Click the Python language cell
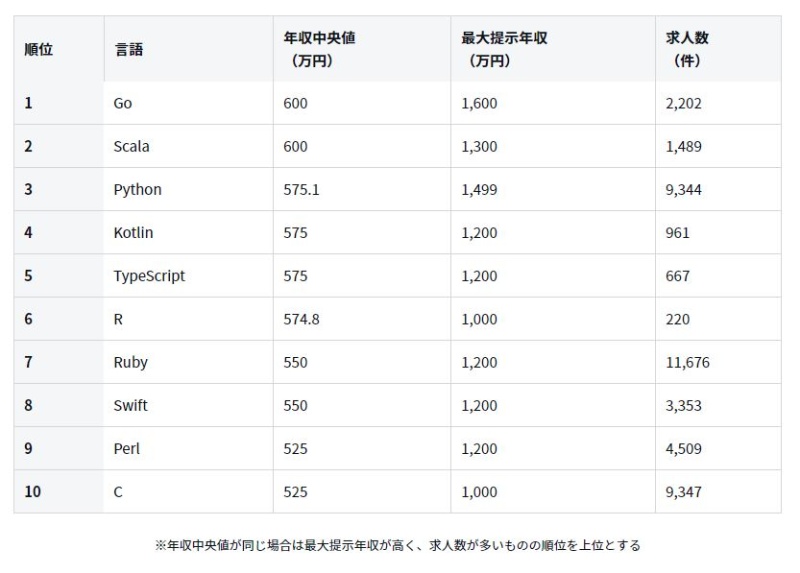This screenshot has height=573, width=800. [138, 189]
